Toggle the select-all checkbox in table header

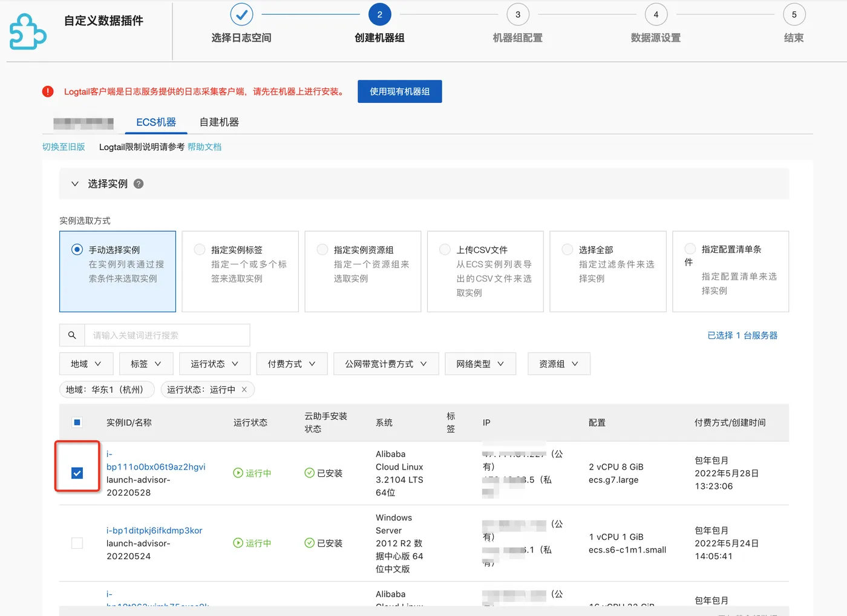77,422
